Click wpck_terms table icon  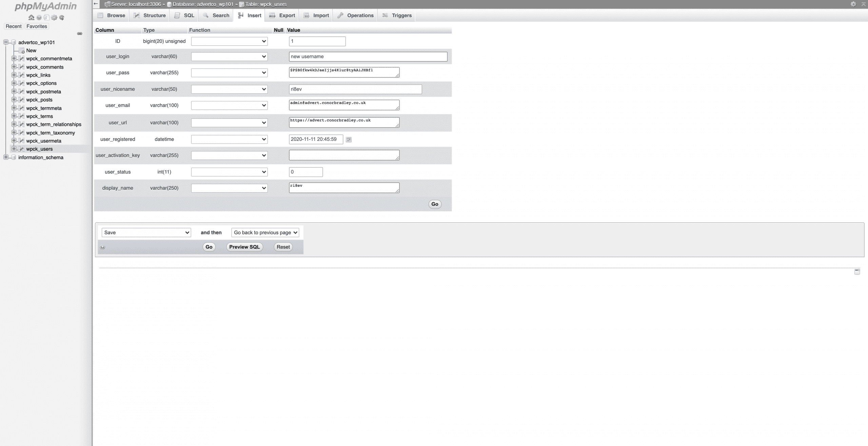click(21, 116)
